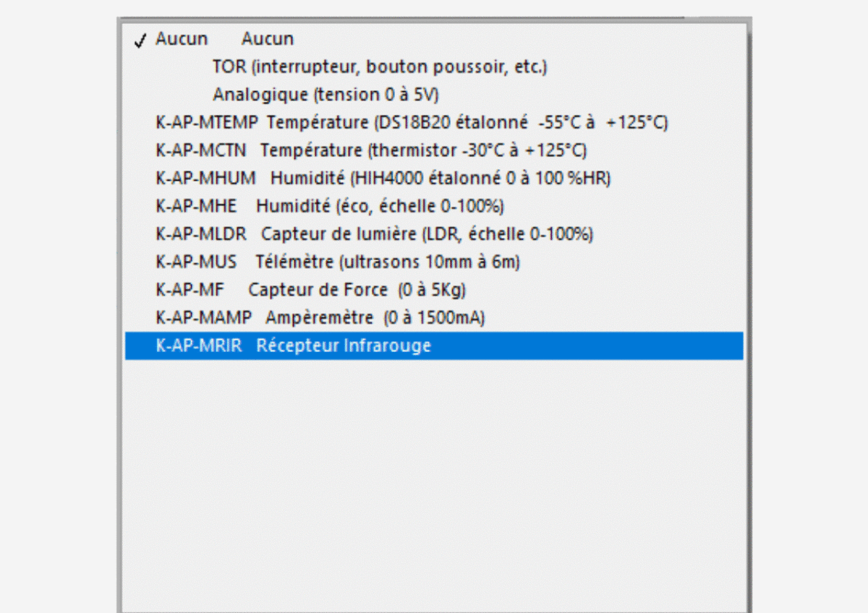868x613 pixels.
Task: Select Humidité (éco, échelle 0-100%)
Action: (x=380, y=206)
